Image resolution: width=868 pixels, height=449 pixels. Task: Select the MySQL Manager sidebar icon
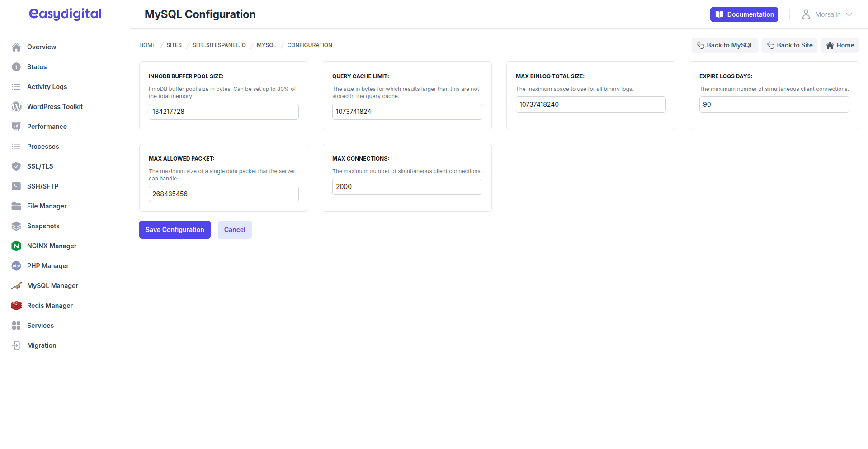(x=16, y=286)
